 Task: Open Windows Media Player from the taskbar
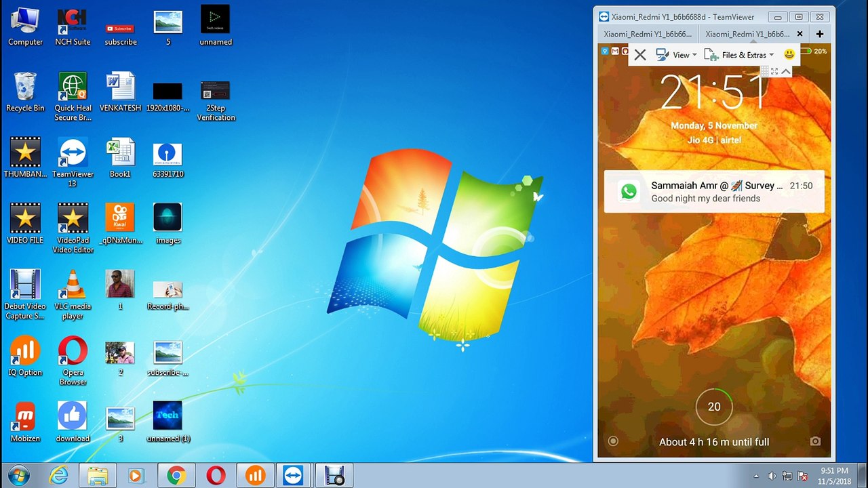[136, 476]
